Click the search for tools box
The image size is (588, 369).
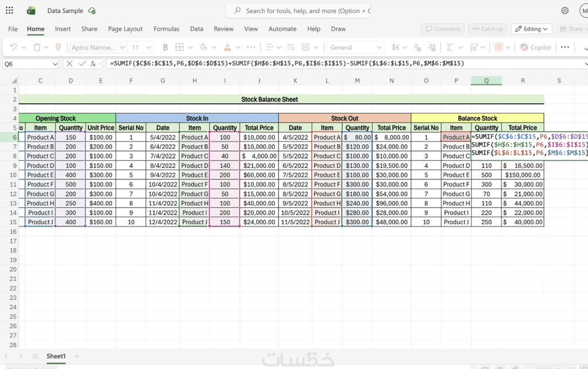click(x=299, y=10)
